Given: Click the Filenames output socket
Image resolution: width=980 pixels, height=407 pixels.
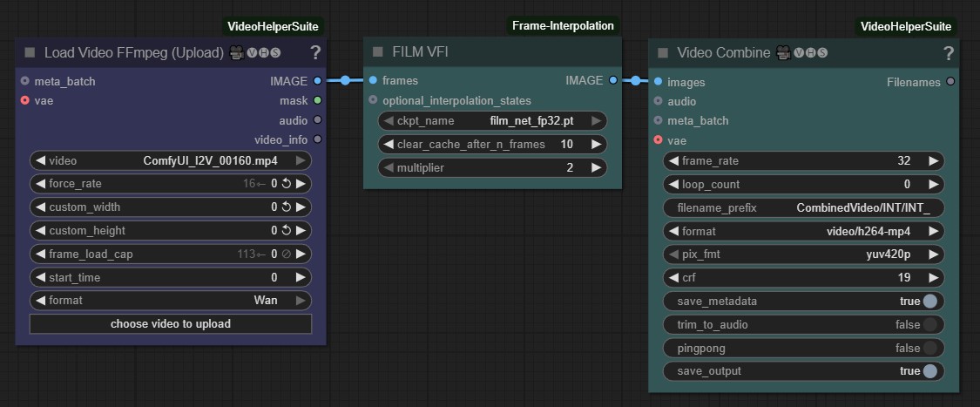Looking at the screenshot, I should tap(950, 82).
